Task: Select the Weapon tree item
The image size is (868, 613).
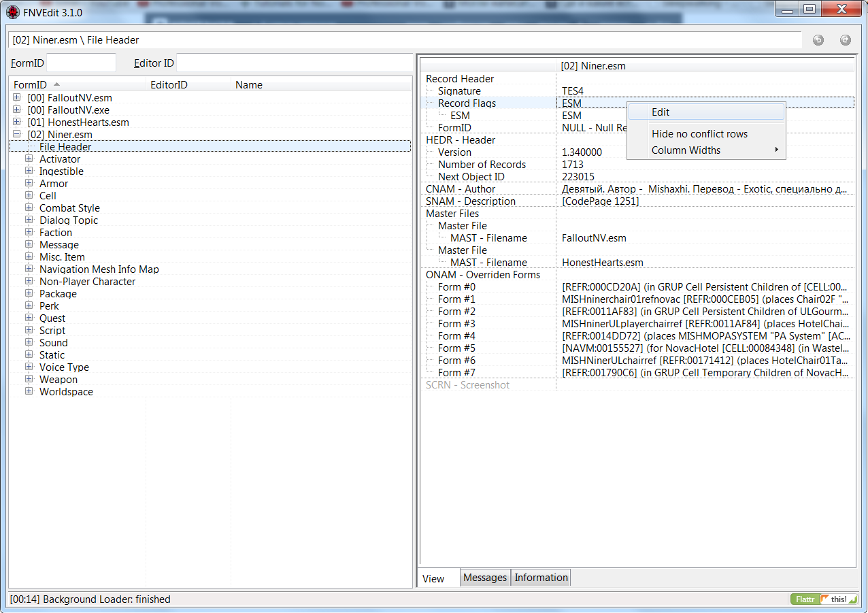Action: 59,379
